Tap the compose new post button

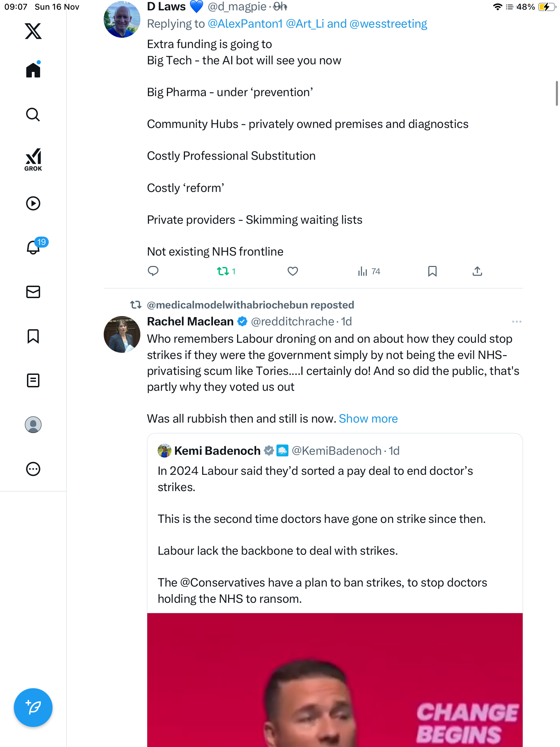[33, 708]
